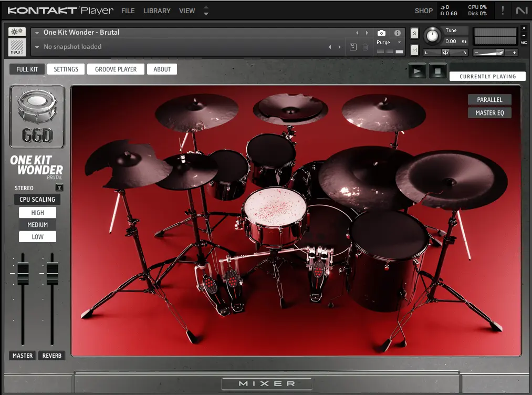Viewport: 532px width, 395px height.
Task: Switch to the SETTINGS tab
Action: tap(66, 69)
